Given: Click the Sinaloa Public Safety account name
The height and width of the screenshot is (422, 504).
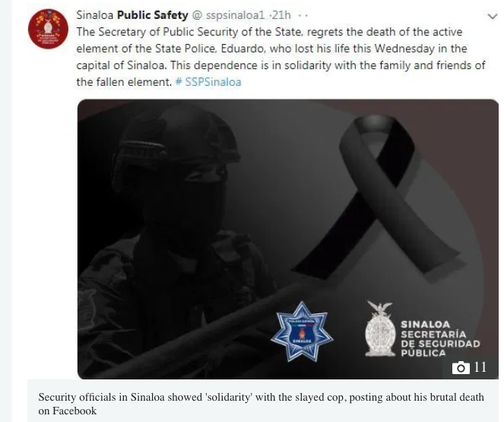Looking at the screenshot, I should [x=132, y=15].
